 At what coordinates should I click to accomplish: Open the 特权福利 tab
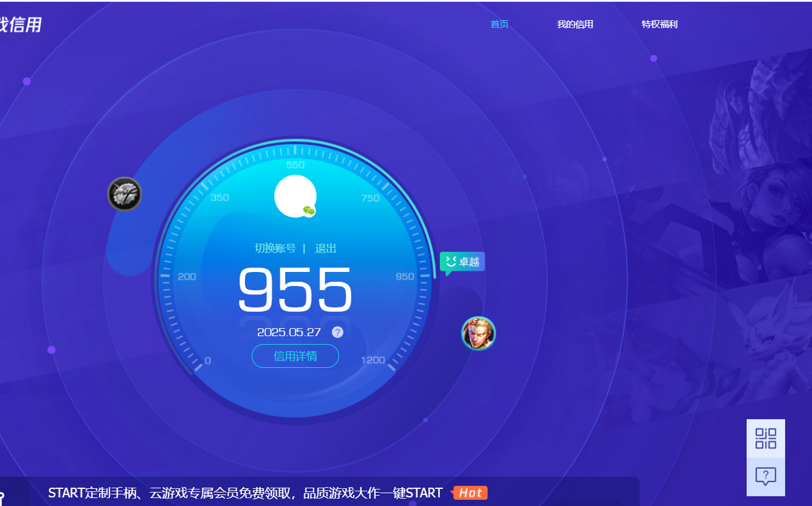click(659, 24)
